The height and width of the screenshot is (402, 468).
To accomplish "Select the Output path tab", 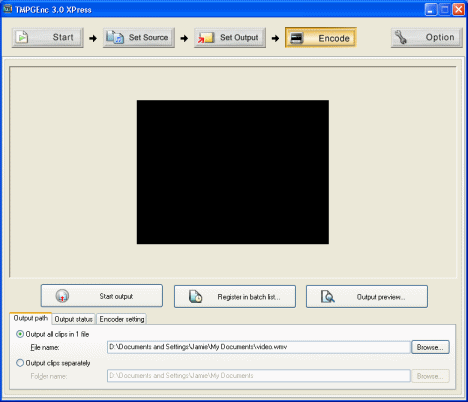I will click(x=31, y=318).
